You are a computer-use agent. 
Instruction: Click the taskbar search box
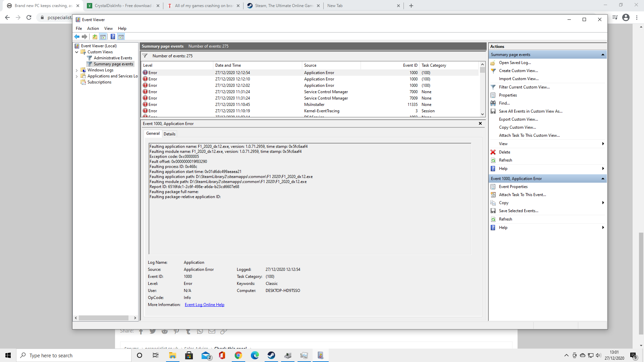(x=74, y=355)
